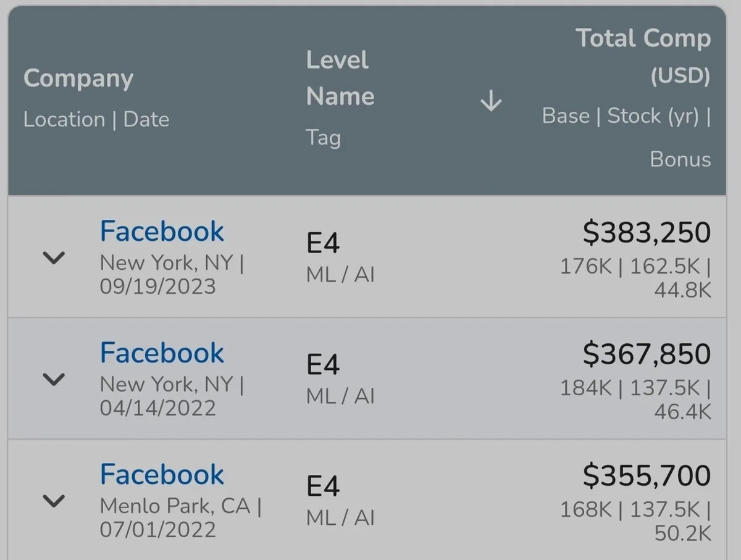Viewport: 741px width, 560px height.
Task: Click the sort arrow in the table header
Action: click(491, 101)
